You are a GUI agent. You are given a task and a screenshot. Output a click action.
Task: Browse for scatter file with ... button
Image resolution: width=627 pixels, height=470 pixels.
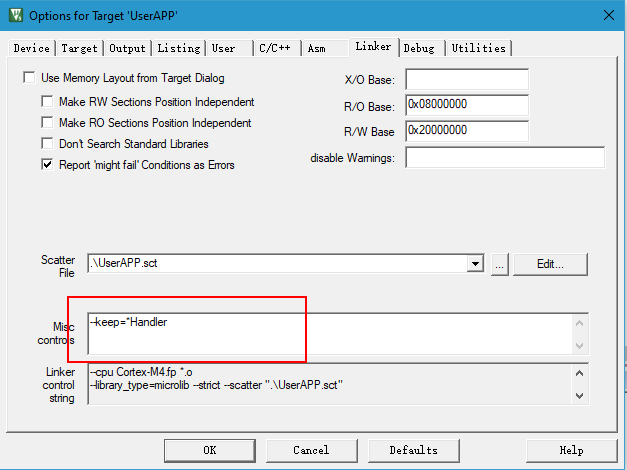(499, 264)
